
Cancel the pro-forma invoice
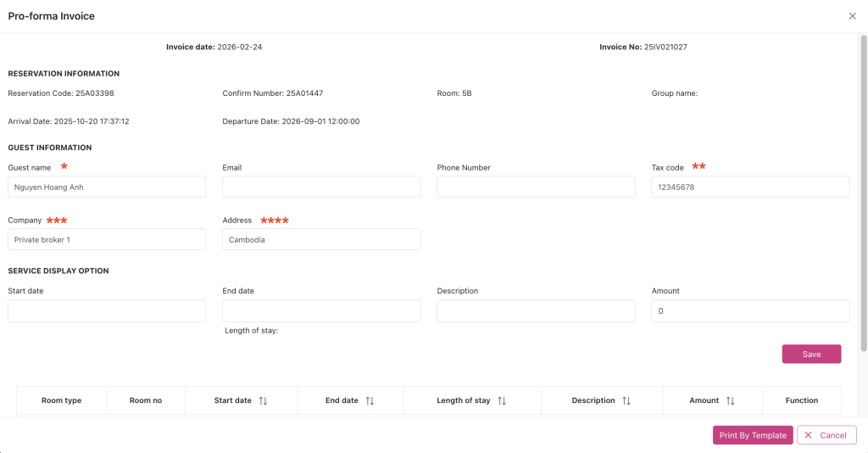tap(826, 435)
